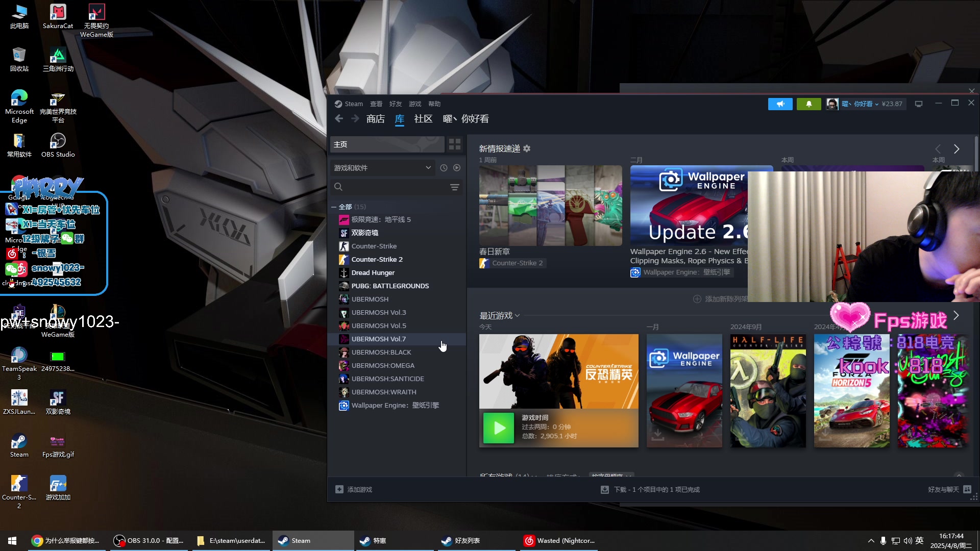
Task: Open downloads status icon
Action: (605, 489)
